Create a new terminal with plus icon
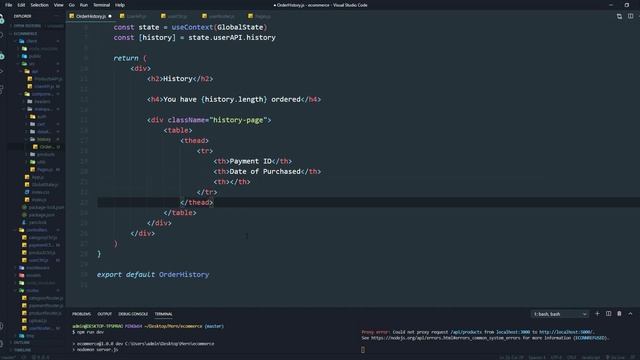 (597, 313)
